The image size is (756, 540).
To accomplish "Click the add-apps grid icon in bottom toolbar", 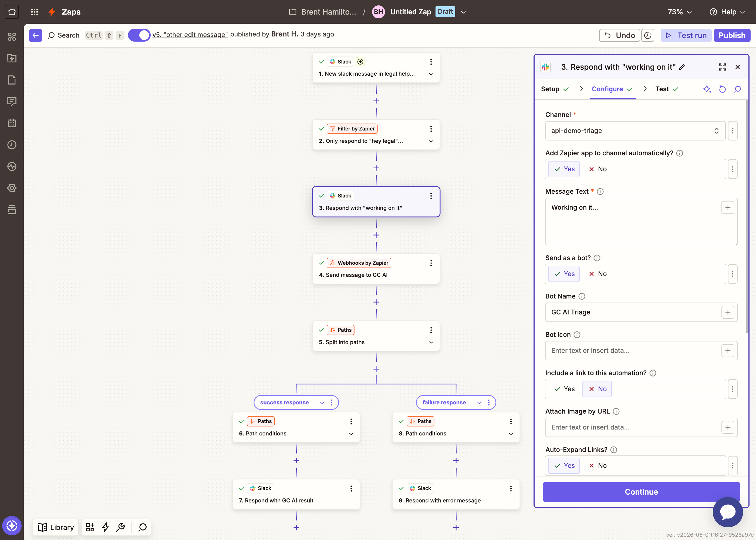I will tap(90, 527).
